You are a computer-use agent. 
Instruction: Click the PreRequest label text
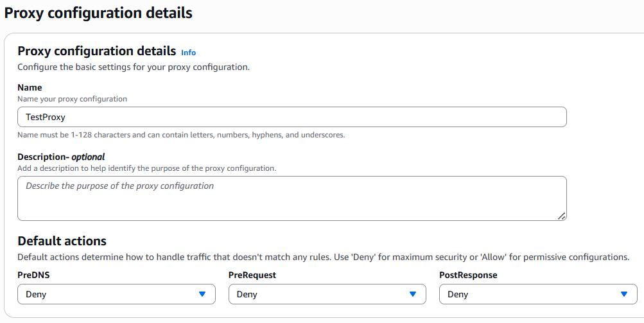tap(252, 275)
